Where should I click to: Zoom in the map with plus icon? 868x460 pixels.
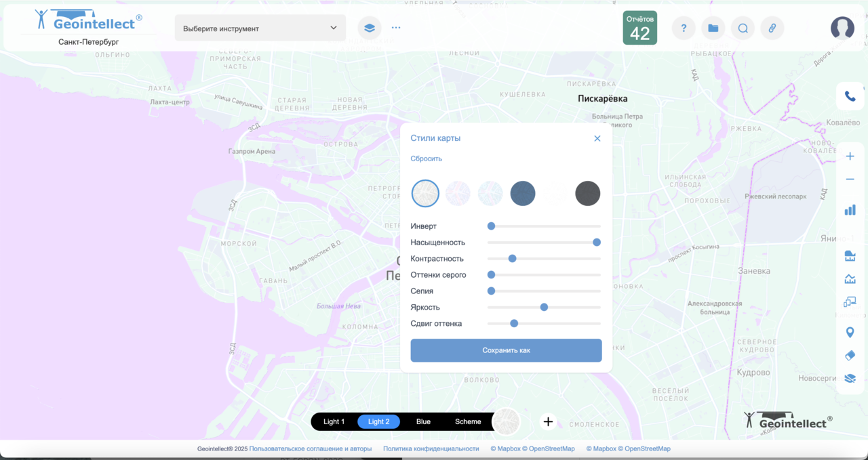click(x=850, y=156)
